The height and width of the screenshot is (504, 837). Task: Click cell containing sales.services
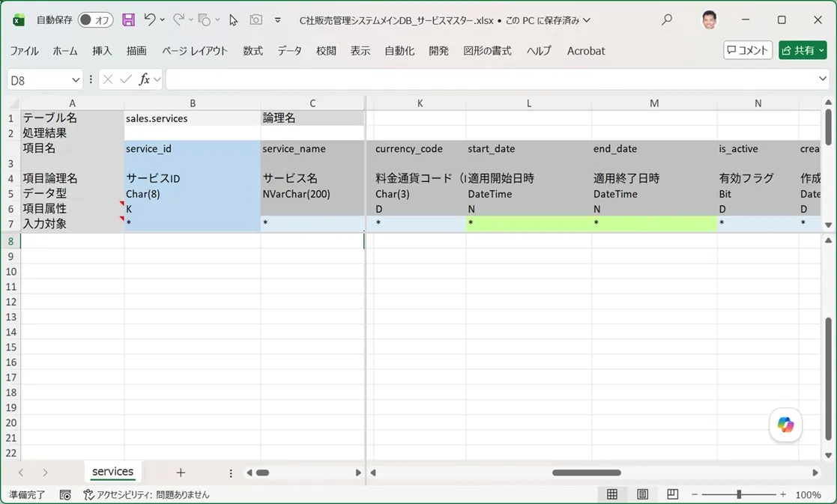pos(193,118)
